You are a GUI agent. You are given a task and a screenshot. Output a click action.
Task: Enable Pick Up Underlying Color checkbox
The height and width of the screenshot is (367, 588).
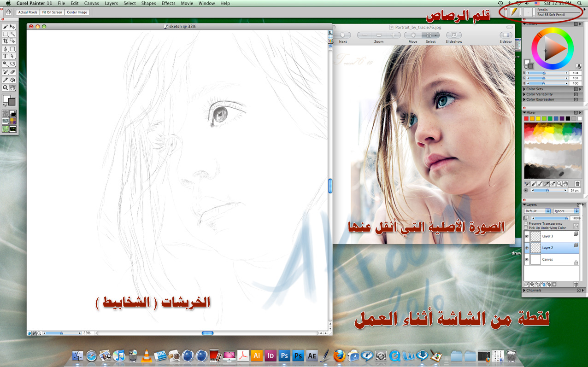(x=526, y=227)
